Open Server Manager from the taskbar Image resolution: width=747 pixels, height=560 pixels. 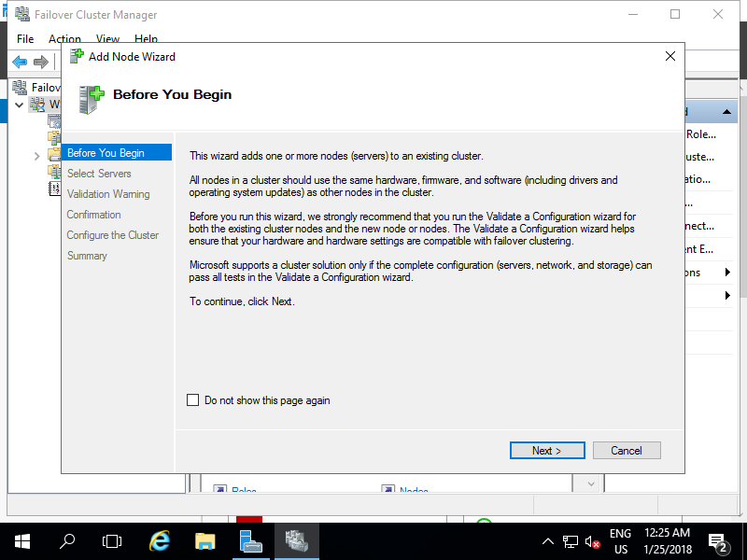click(x=250, y=541)
